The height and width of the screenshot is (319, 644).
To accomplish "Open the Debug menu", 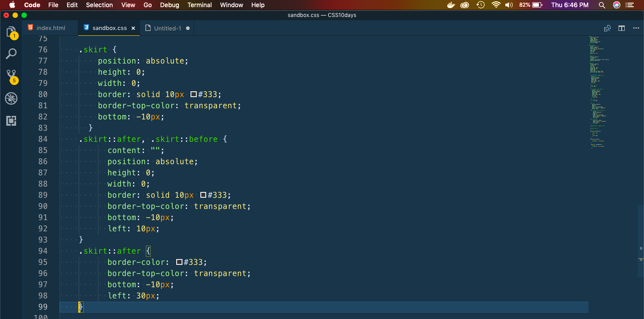I will [169, 5].
